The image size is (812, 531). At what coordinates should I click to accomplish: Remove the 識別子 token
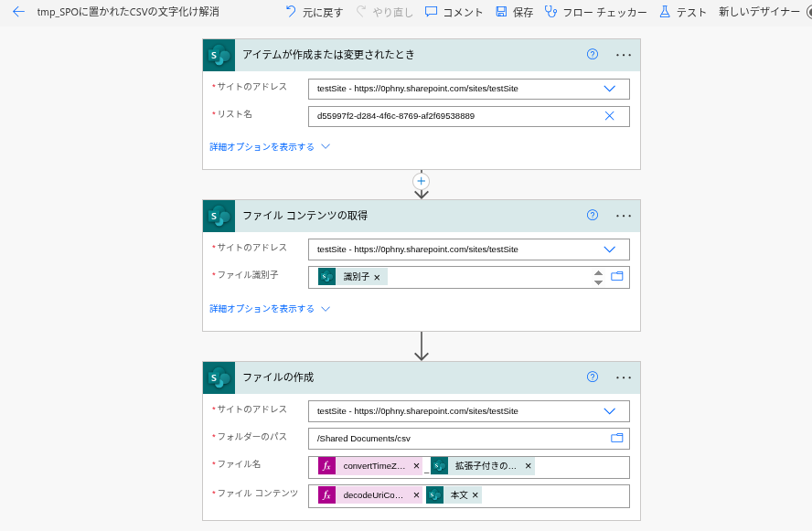[x=377, y=278]
